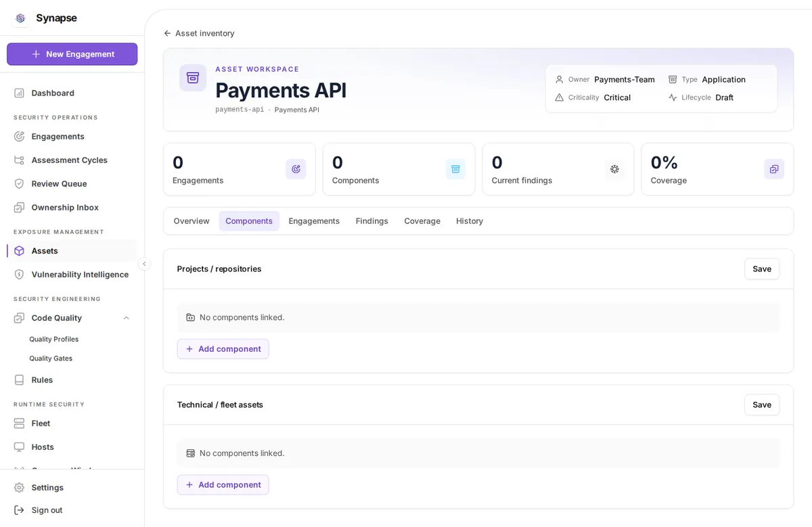The image size is (812, 527).
Task: Click the Type archive icon
Action: click(x=673, y=79)
